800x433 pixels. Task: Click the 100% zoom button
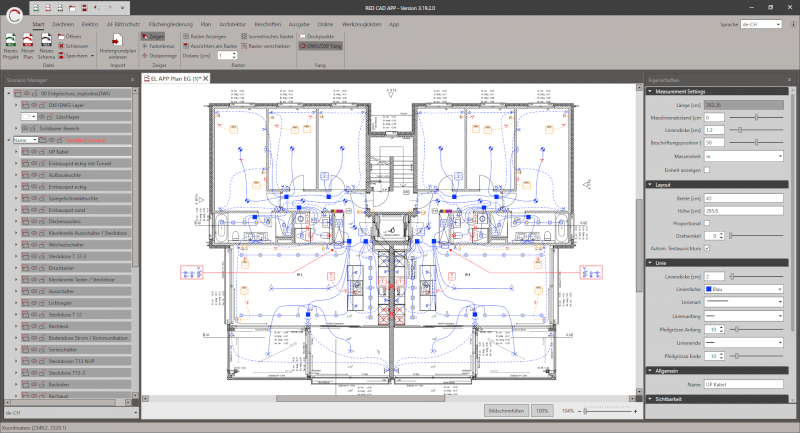coord(541,410)
